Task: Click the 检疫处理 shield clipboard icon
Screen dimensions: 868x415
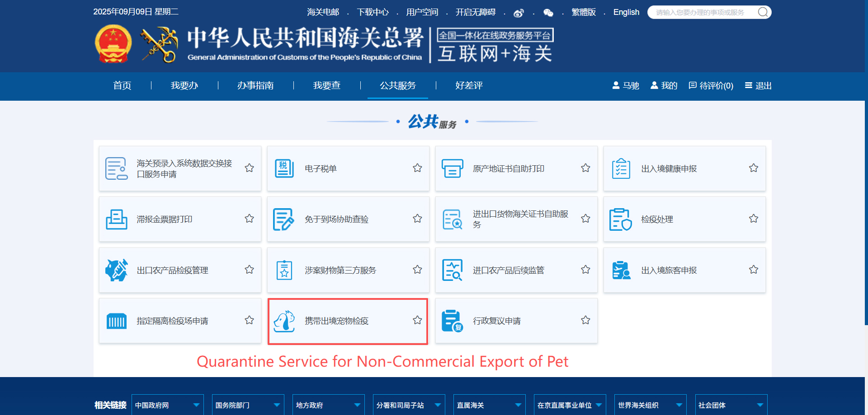Action: (620, 219)
